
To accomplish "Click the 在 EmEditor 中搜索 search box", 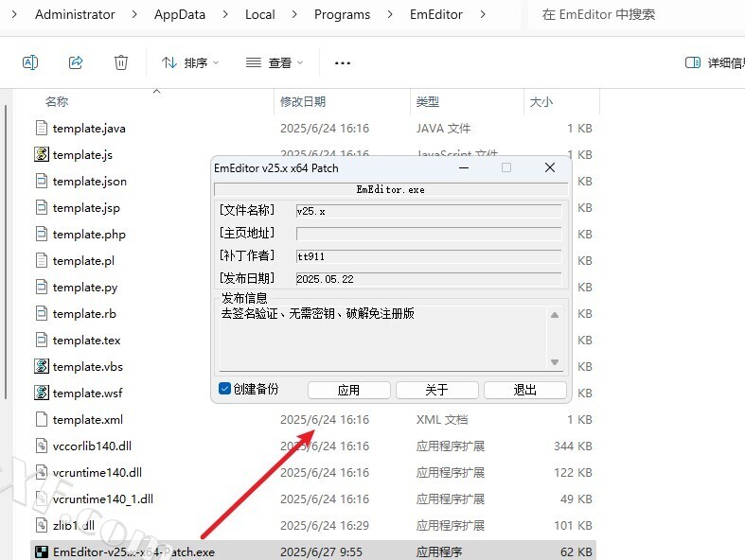I will pos(637,14).
